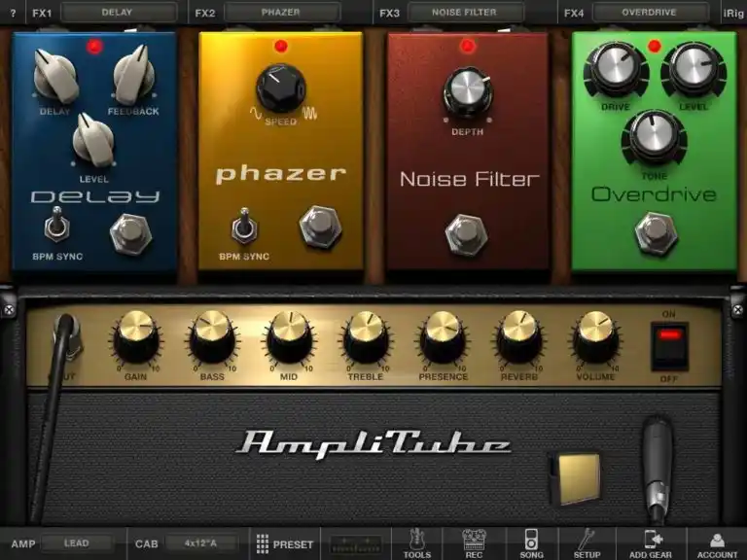Open the preset grid icon

[262, 543]
